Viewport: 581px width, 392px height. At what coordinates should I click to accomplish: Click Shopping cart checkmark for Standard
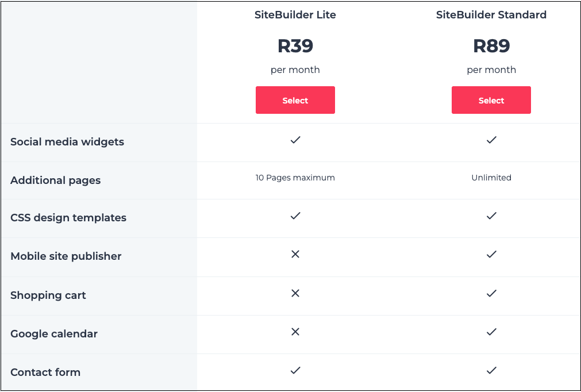tap(491, 293)
